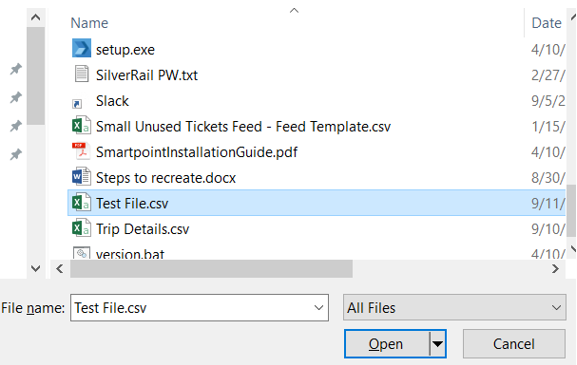
Task: Sort files by the Date column header
Action: [x=546, y=23]
